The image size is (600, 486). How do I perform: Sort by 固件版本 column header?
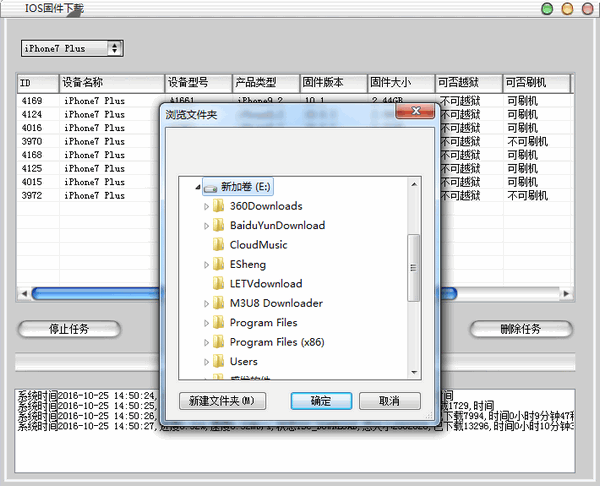[x=334, y=83]
